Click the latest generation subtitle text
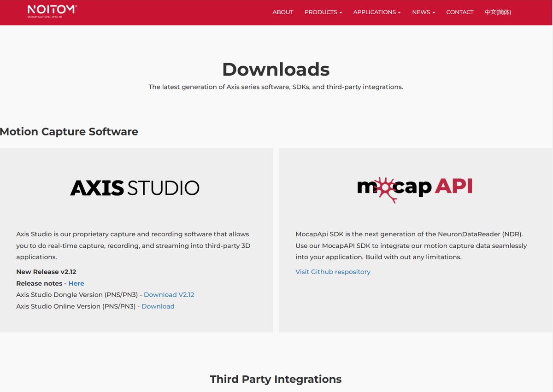 pyautogui.click(x=276, y=87)
